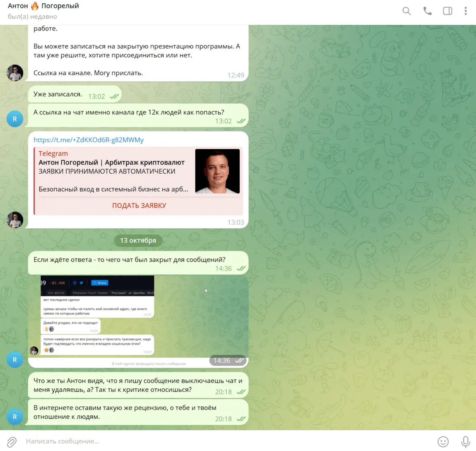Click the "13 октября" date badge

[x=138, y=240]
